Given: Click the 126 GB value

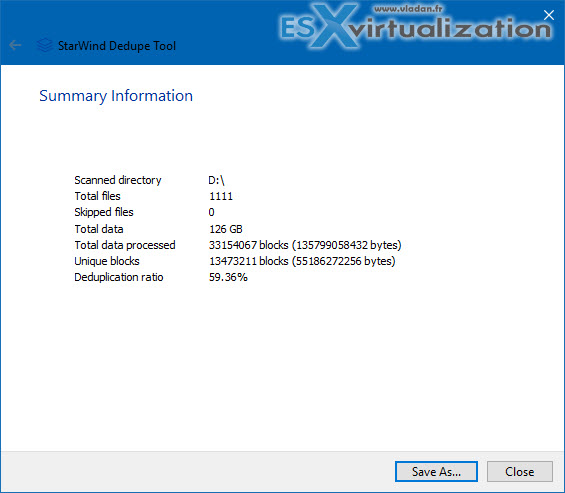Looking at the screenshot, I should coord(226,229).
